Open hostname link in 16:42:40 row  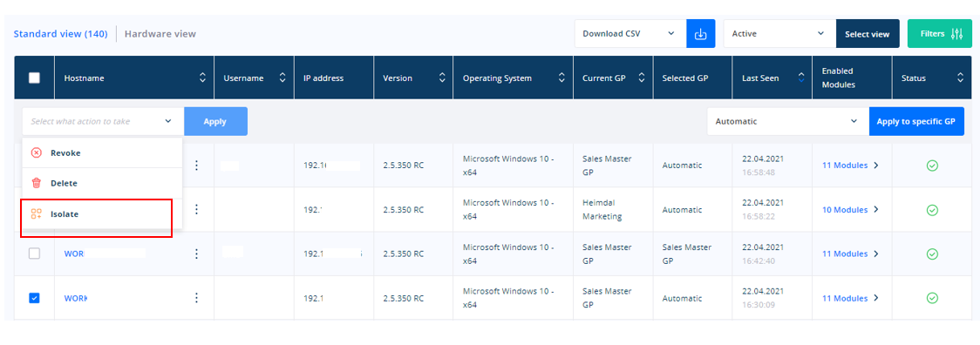[74, 254]
